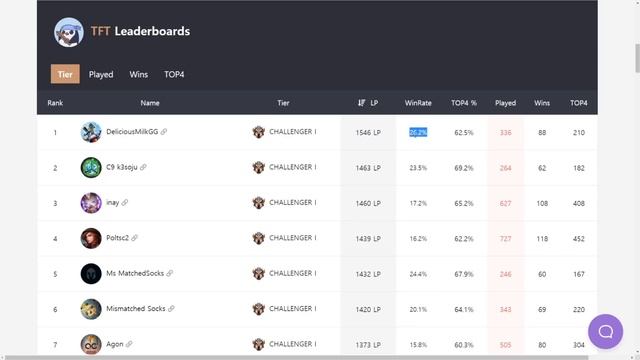Click the Name column header
640x360 pixels.
click(150, 103)
